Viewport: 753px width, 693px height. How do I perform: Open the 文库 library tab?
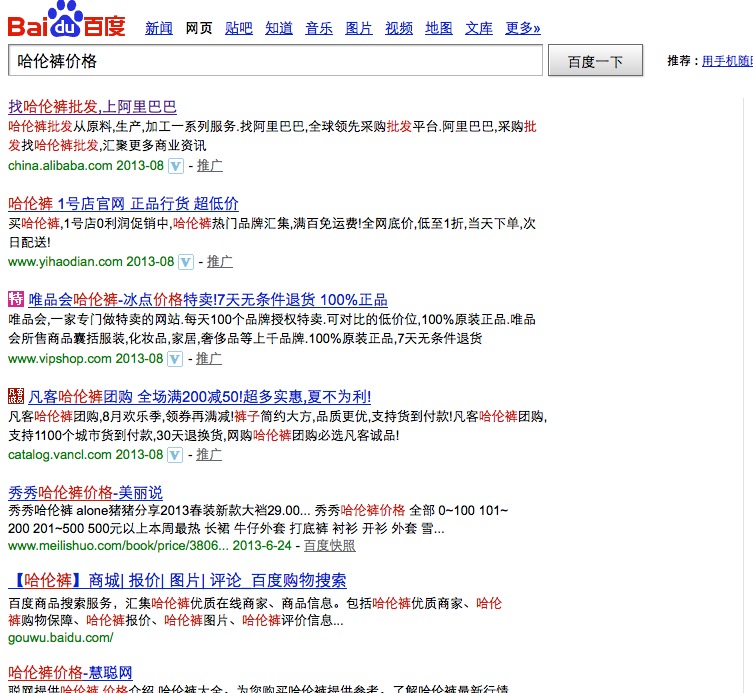tap(479, 28)
